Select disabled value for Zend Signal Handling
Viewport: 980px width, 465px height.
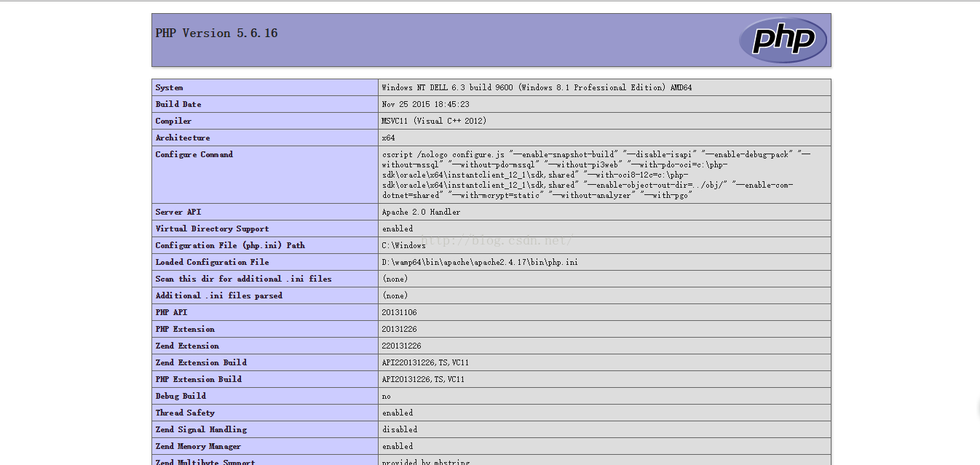coord(399,429)
